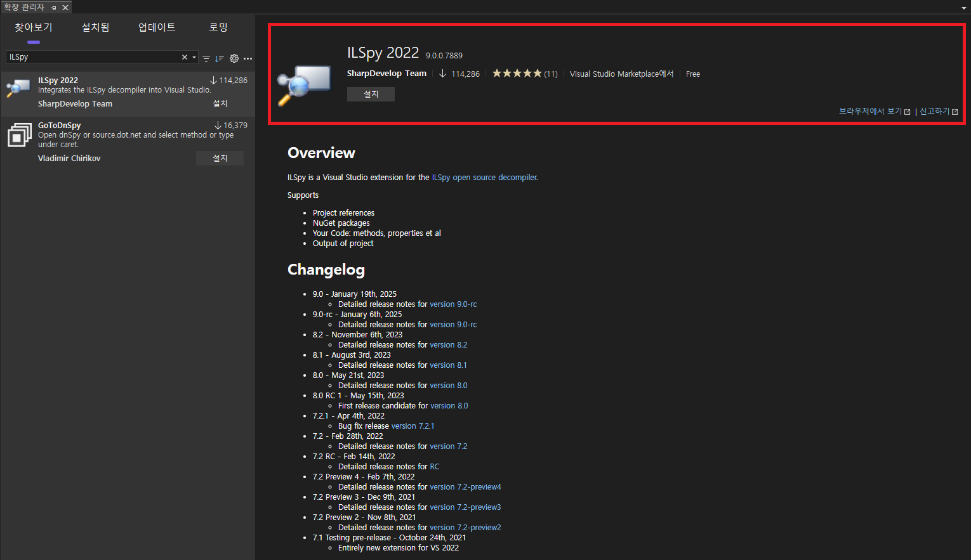Image resolution: width=971 pixels, height=560 pixels.
Task: Open 신고하기 link
Action: (939, 111)
